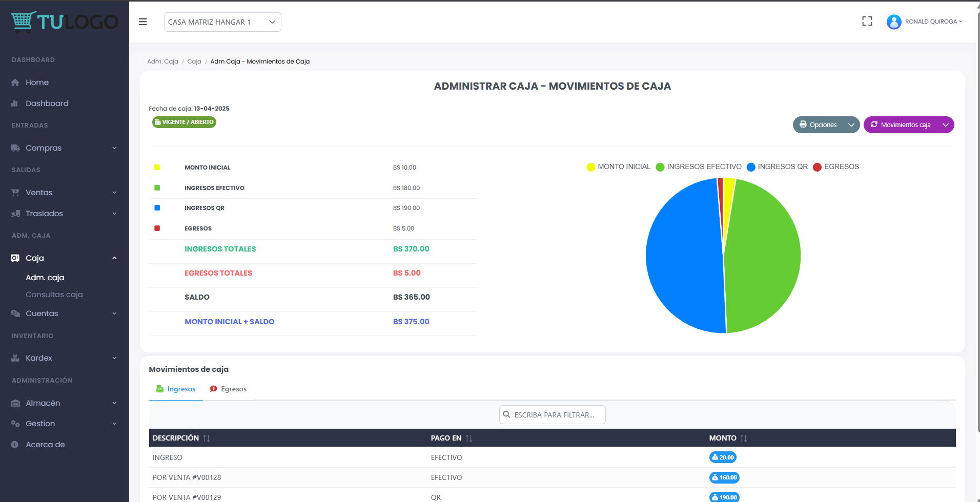Sort table by Pago En column arrows
Screen dimensions: 980x502
469,438
